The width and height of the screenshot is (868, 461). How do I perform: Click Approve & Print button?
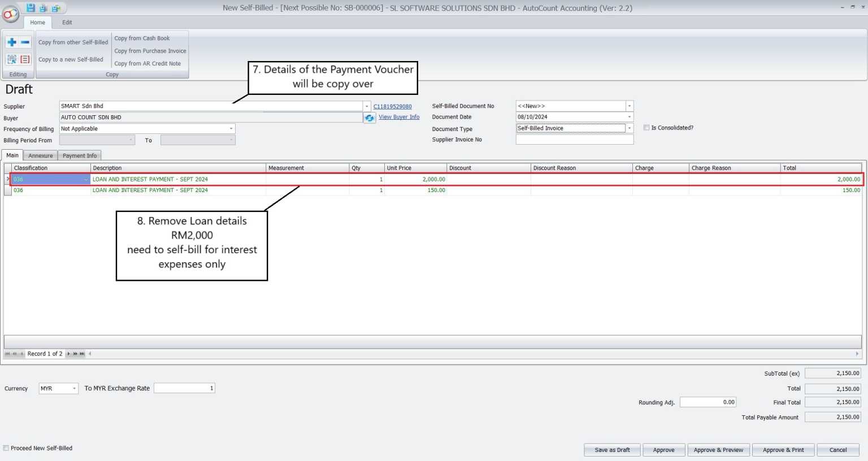[783, 450]
